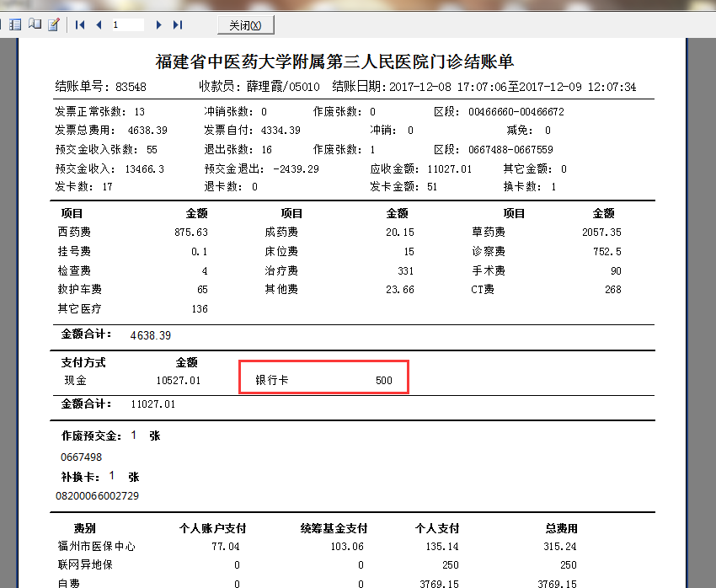Click the 福州市医保中心 total 315.24

click(x=560, y=547)
